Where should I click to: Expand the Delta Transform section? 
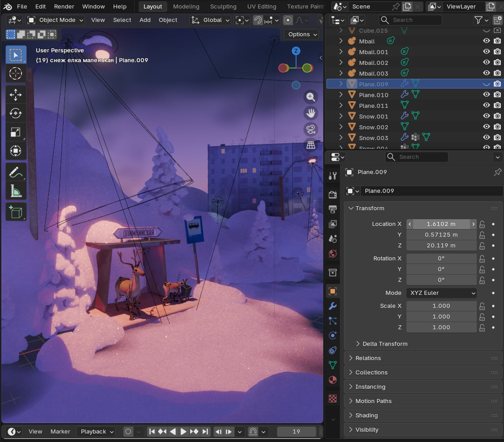point(385,344)
